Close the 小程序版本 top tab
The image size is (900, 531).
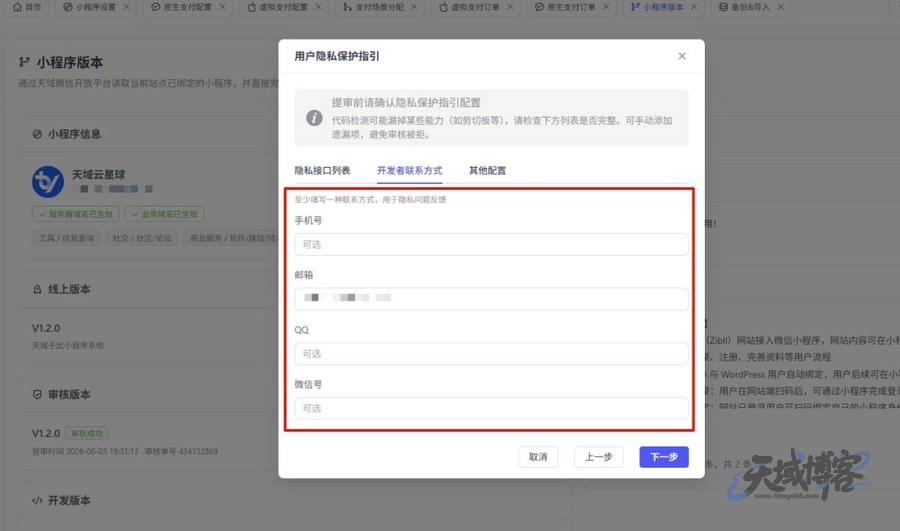tap(695, 7)
